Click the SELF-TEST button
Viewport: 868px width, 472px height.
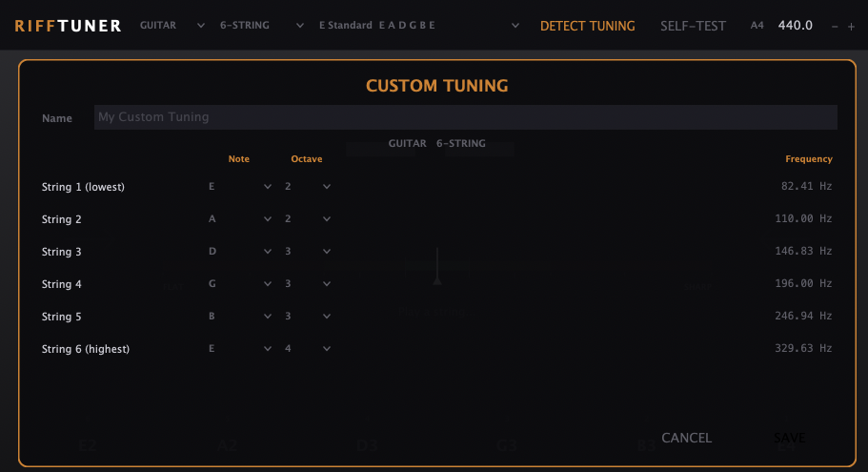click(x=693, y=26)
